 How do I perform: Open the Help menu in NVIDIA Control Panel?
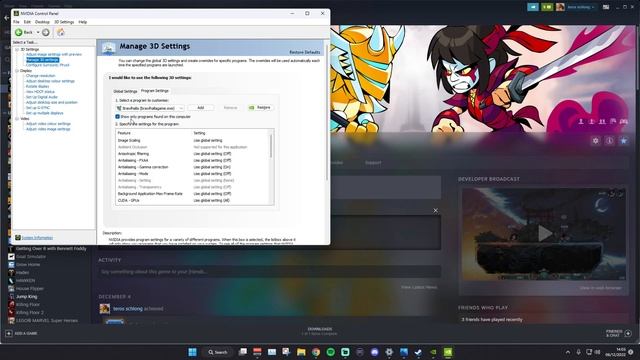pyautogui.click(x=82, y=22)
